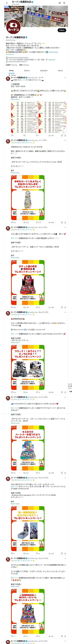Screen dimensions: 72x644
Task: Open the Highlights tab
Action: pos(44,71)
